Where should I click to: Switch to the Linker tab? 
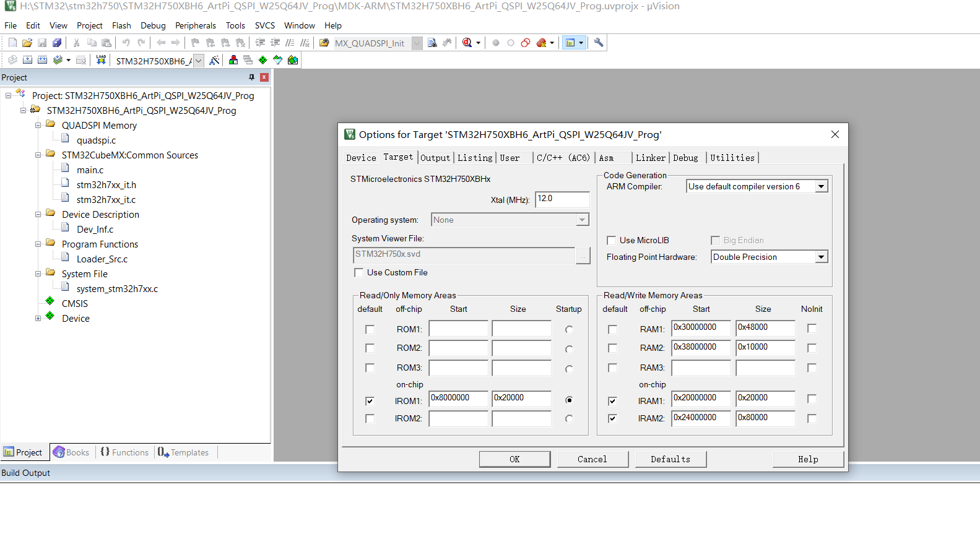click(651, 158)
